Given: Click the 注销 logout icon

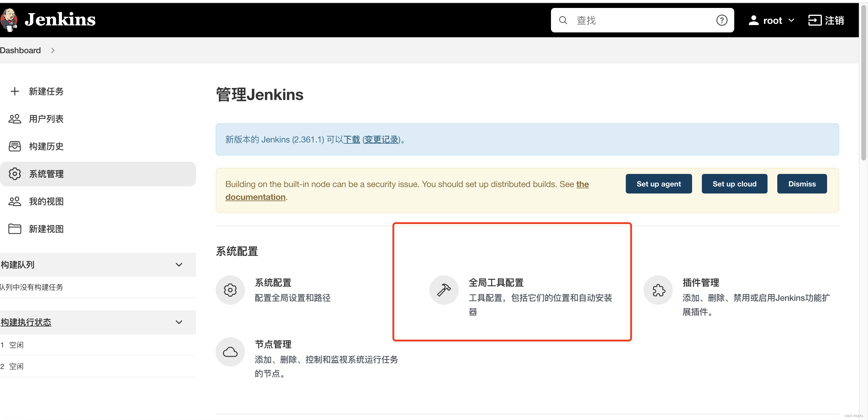Looking at the screenshot, I should pyautogui.click(x=815, y=20).
